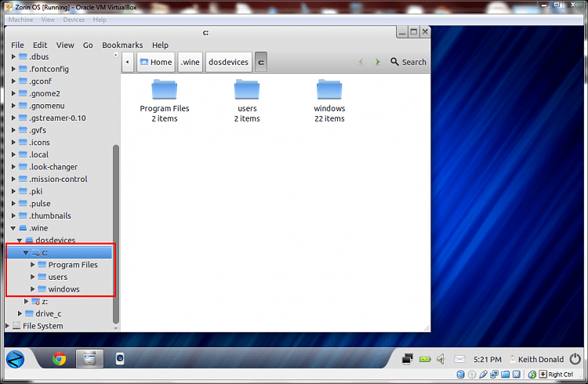Open the mail envelope tray icon

click(459, 359)
